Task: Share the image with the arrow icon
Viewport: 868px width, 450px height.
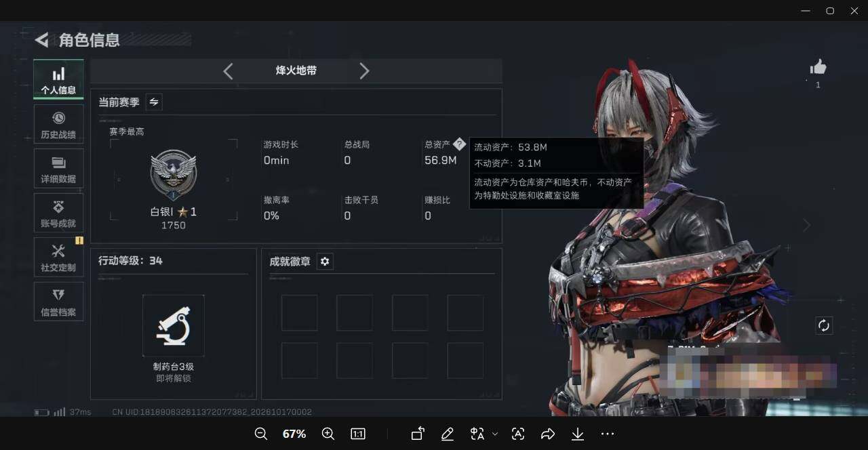Action: pos(548,434)
